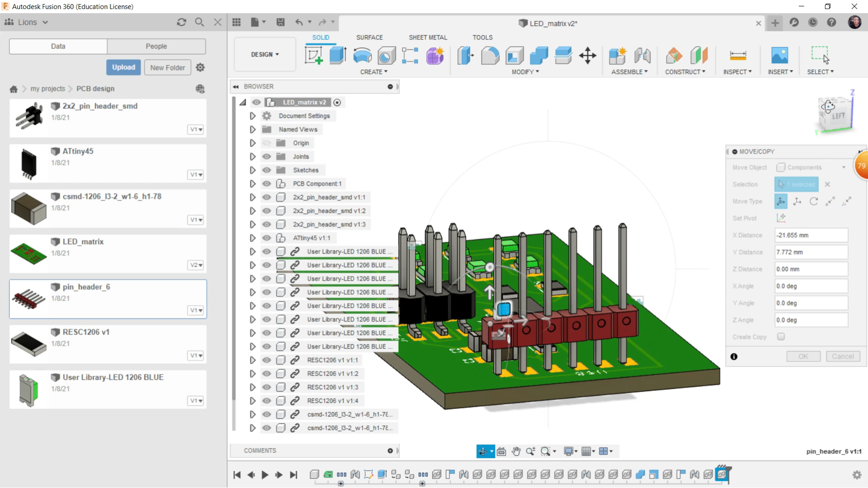Click the Set Pivot icon
Screen dimensions: 868x488
point(782,218)
